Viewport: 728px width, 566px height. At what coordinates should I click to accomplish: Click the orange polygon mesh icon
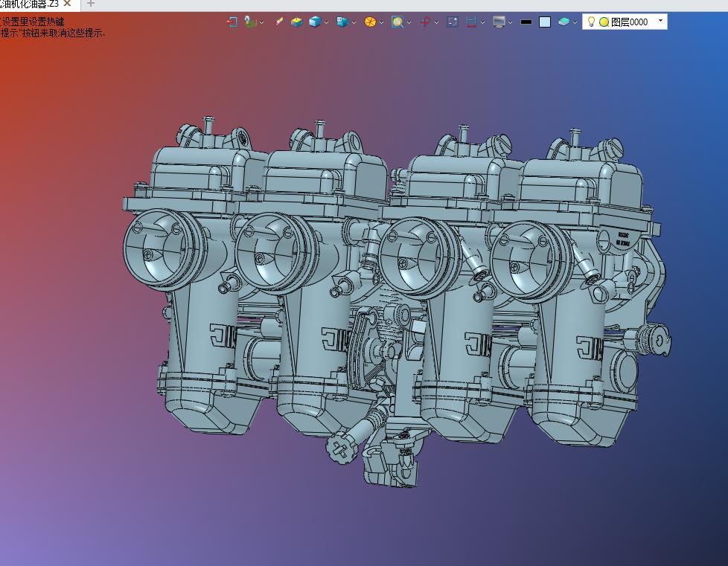point(370,22)
